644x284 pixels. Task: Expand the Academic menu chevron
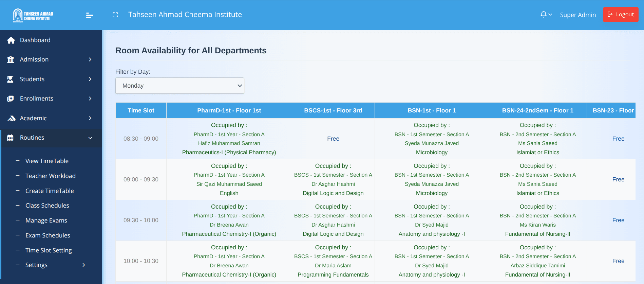pos(90,118)
